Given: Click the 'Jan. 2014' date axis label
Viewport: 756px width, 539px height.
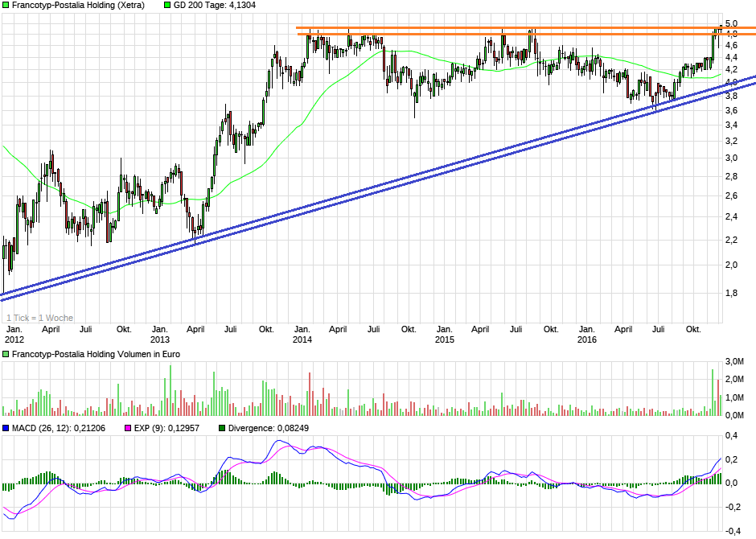Looking at the screenshot, I should (302, 334).
